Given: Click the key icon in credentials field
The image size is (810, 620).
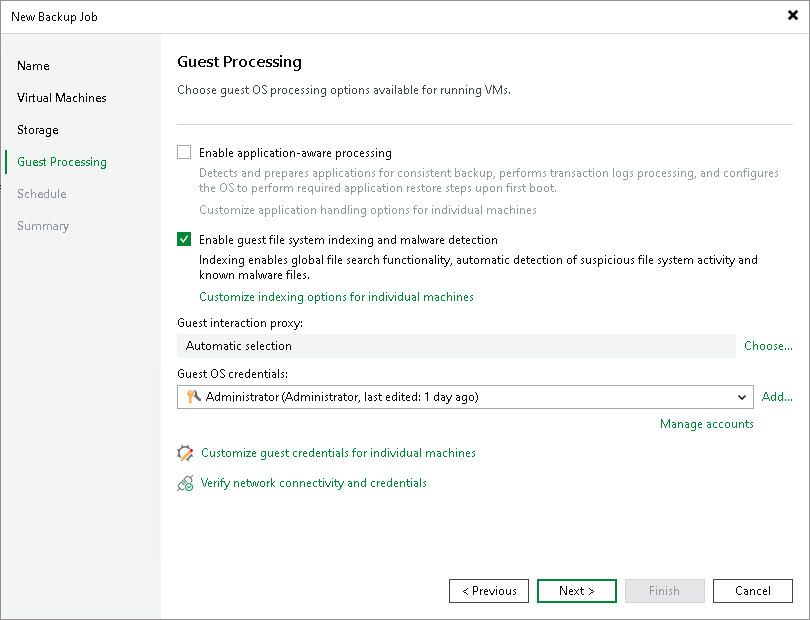Looking at the screenshot, I should click(x=193, y=397).
